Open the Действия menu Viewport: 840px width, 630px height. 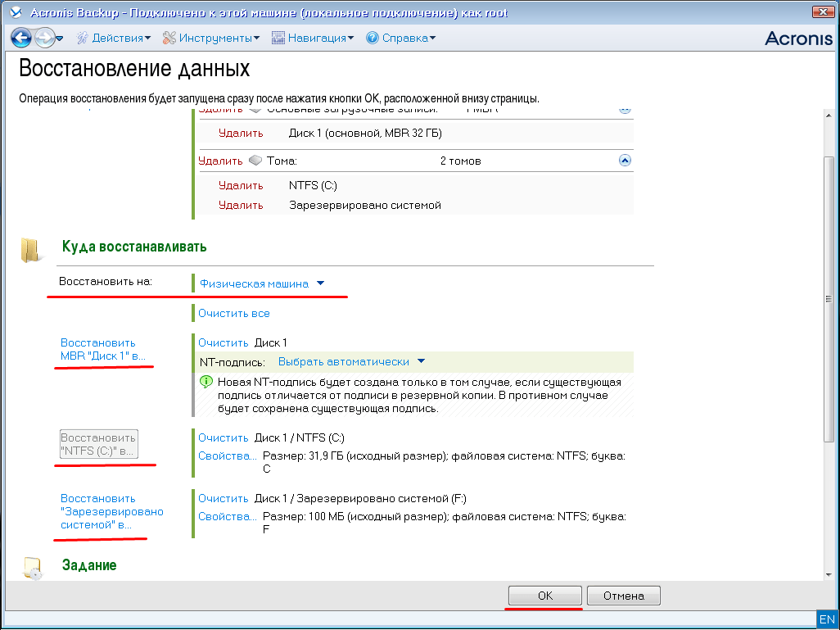point(115,38)
